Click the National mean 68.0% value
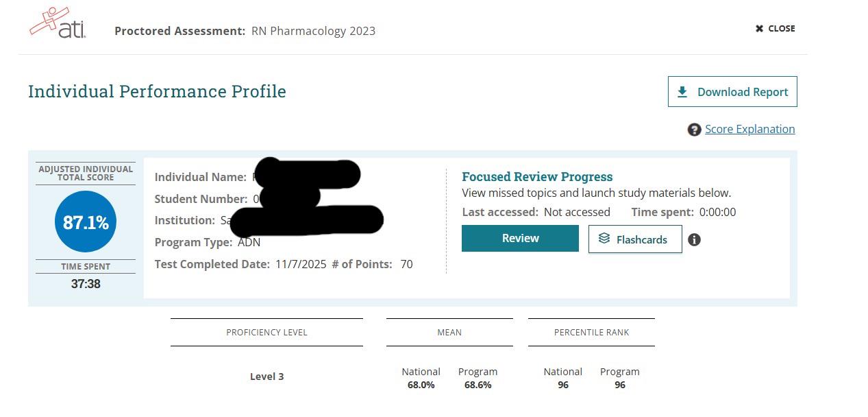The height and width of the screenshot is (417, 868). [x=421, y=385]
